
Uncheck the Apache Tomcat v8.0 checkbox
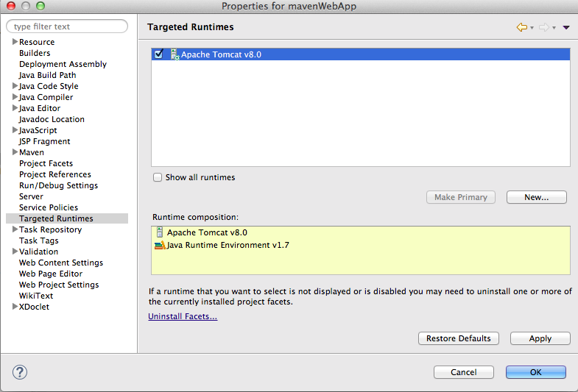pyautogui.click(x=158, y=54)
